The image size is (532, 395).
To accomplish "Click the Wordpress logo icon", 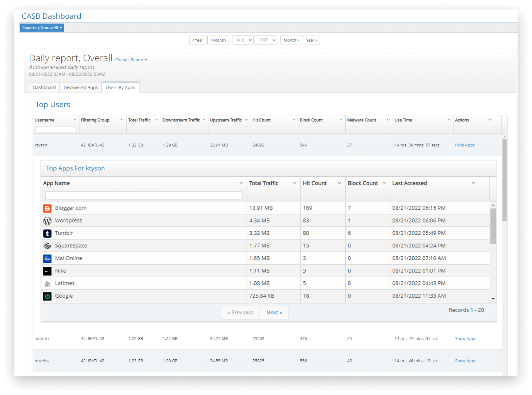I will pyautogui.click(x=47, y=221).
